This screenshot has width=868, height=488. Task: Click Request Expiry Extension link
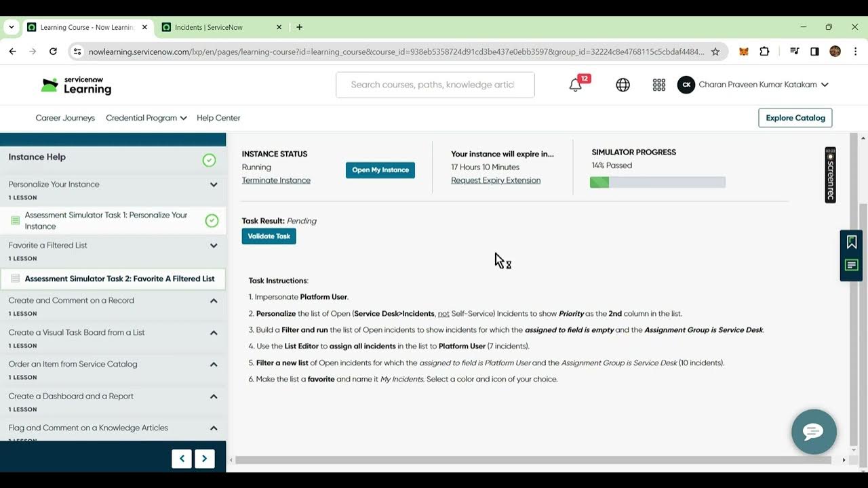click(x=496, y=180)
